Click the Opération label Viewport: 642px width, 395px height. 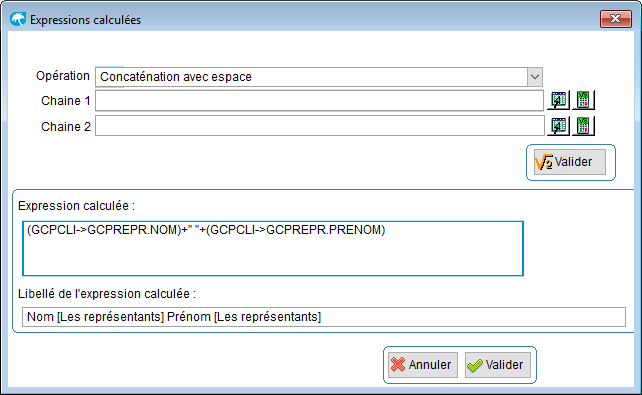point(63,76)
